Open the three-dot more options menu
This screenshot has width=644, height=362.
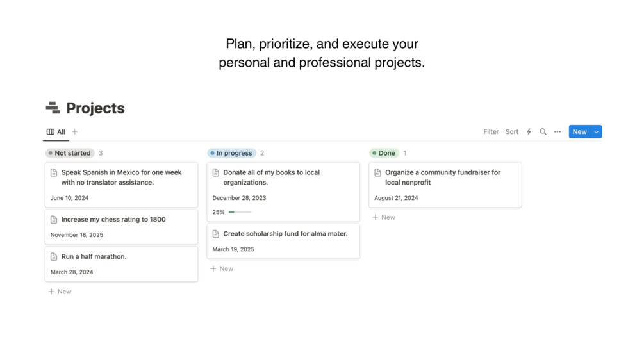point(557,132)
